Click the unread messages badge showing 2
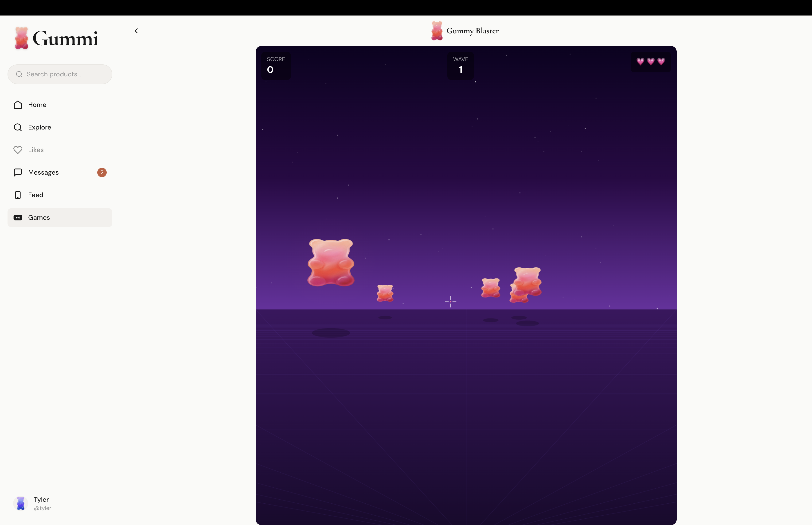The height and width of the screenshot is (525, 812). [x=102, y=172]
